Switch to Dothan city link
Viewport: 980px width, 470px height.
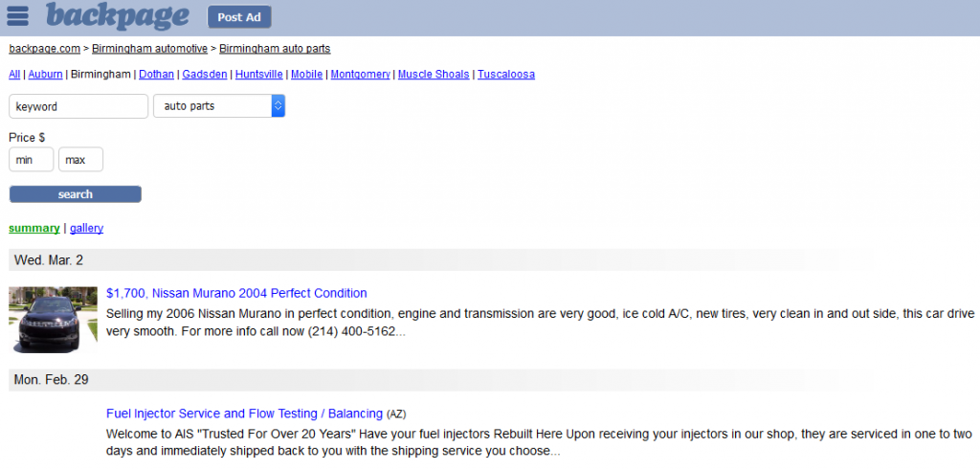(x=156, y=75)
